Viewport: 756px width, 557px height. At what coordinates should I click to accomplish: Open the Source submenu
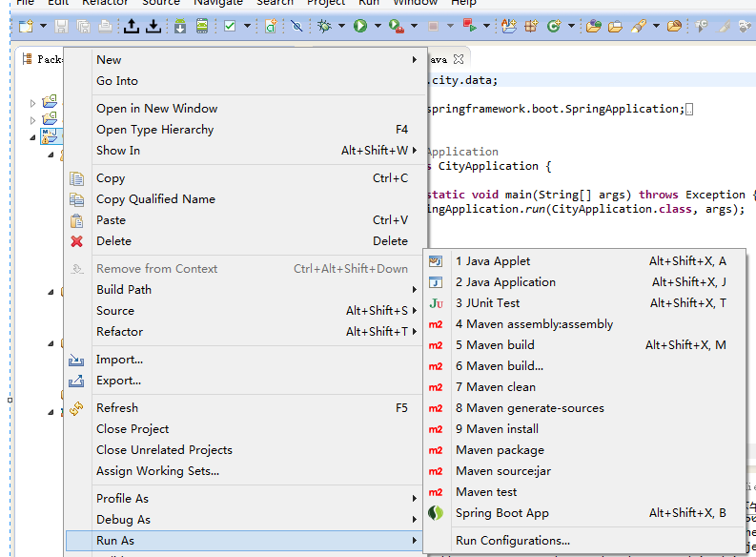246,311
